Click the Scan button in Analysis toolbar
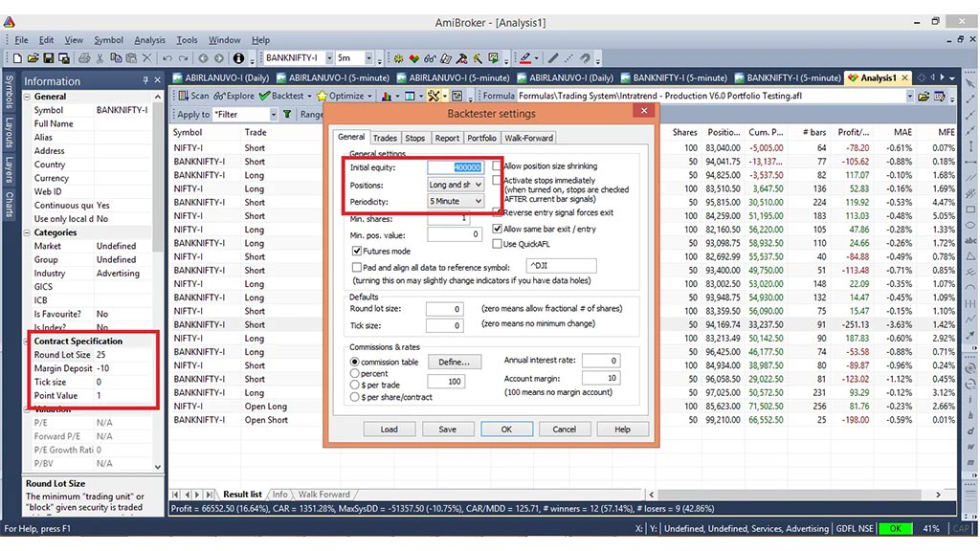Viewport: 980px width, 551px height. pos(193,96)
